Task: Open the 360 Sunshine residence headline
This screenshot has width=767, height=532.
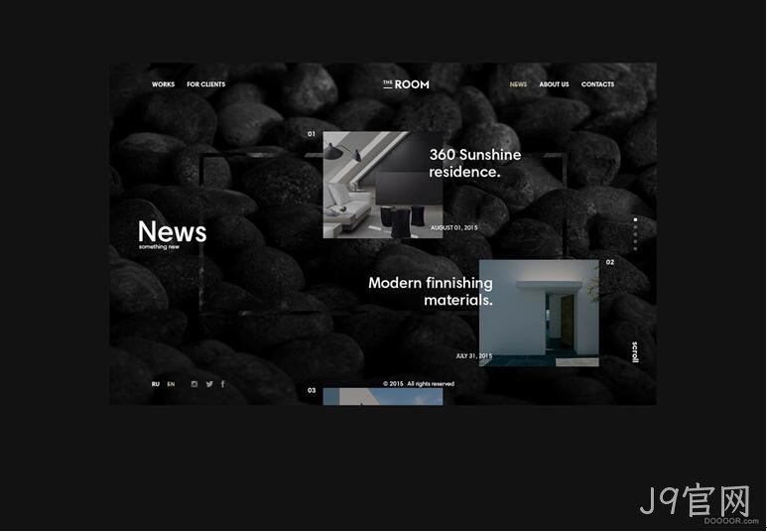Action: coord(475,163)
